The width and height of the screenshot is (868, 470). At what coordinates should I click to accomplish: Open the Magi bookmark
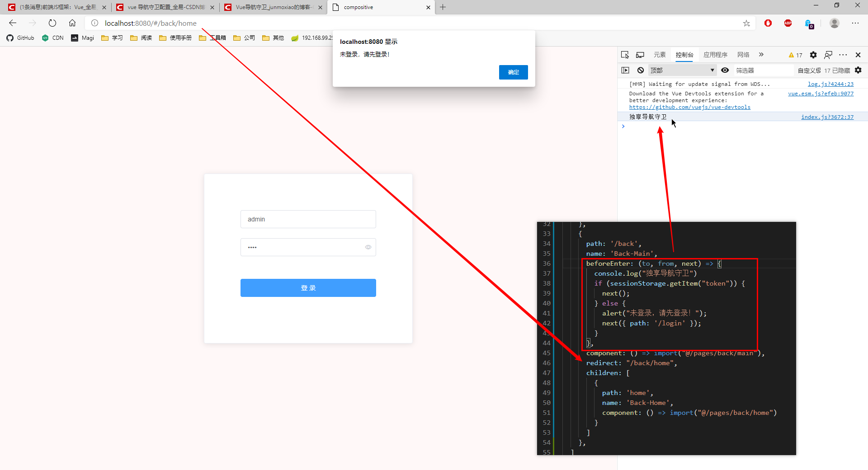click(x=83, y=38)
